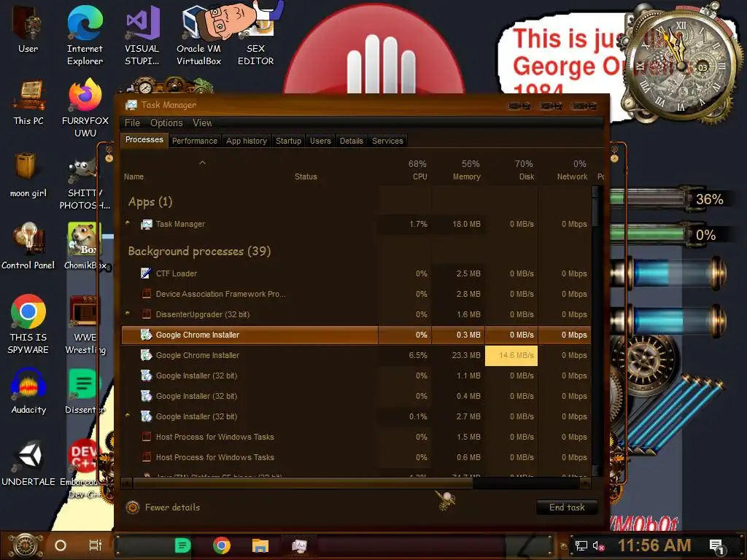Viewport: 747px width, 560px height.
Task: Switch to the Services tab
Action: [x=387, y=141]
